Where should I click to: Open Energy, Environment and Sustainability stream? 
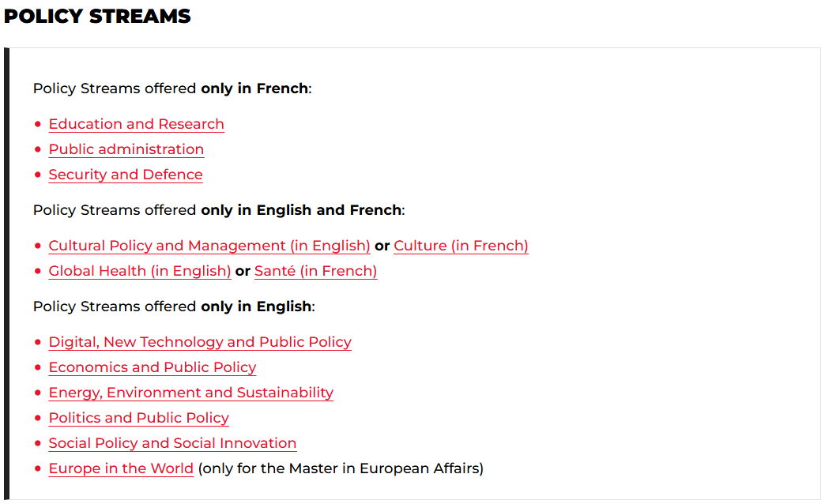(191, 393)
